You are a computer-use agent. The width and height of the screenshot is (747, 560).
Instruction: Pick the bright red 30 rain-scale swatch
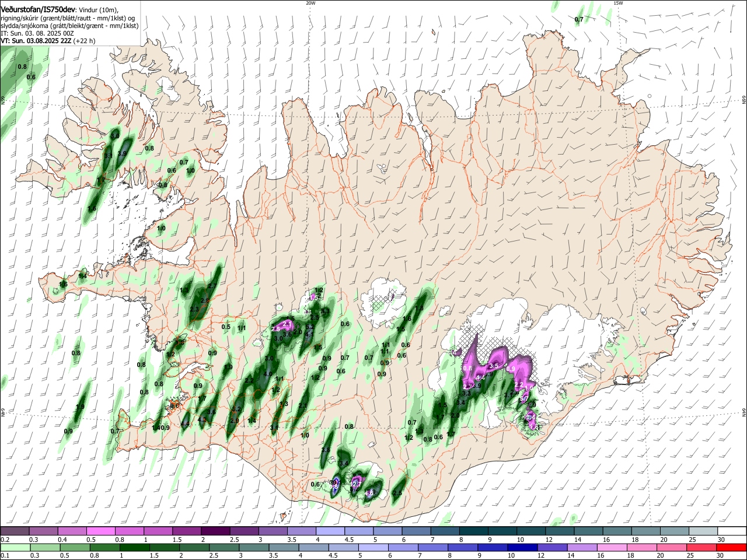tap(731, 548)
